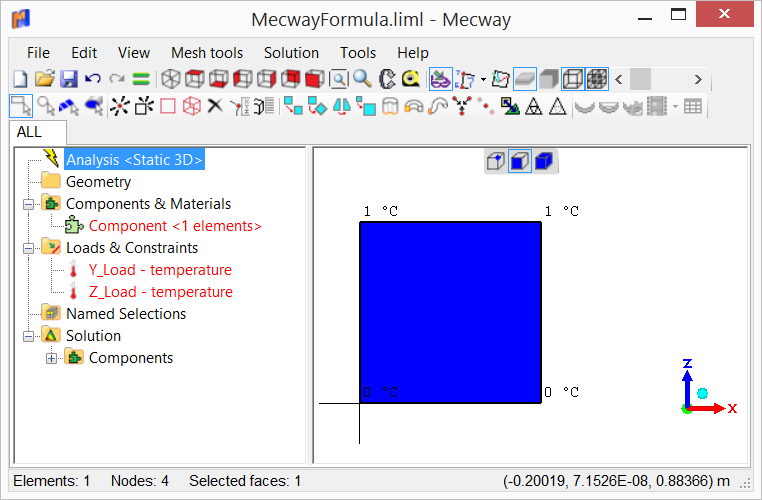Toggle the gray solid surface display button
762x500 pixels.
[x=549, y=79]
